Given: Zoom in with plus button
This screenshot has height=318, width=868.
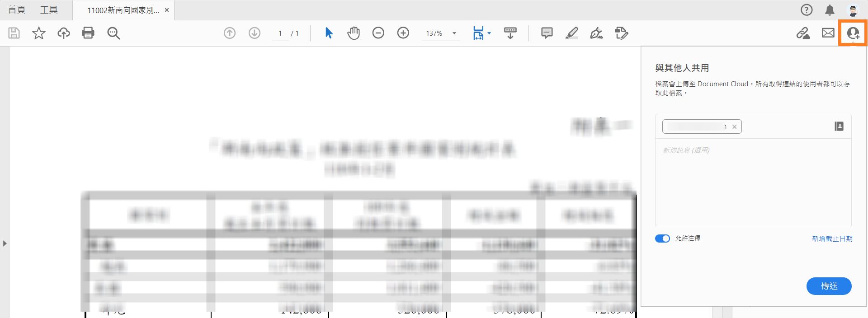Looking at the screenshot, I should coord(403,33).
